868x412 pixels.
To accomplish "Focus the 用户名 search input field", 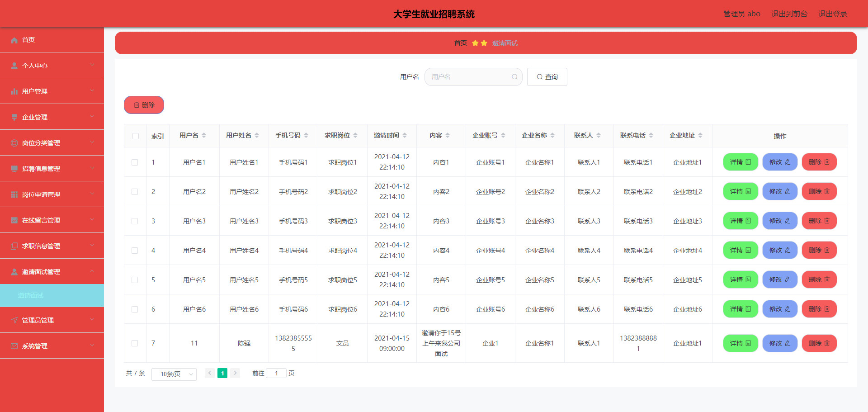I will [x=473, y=77].
